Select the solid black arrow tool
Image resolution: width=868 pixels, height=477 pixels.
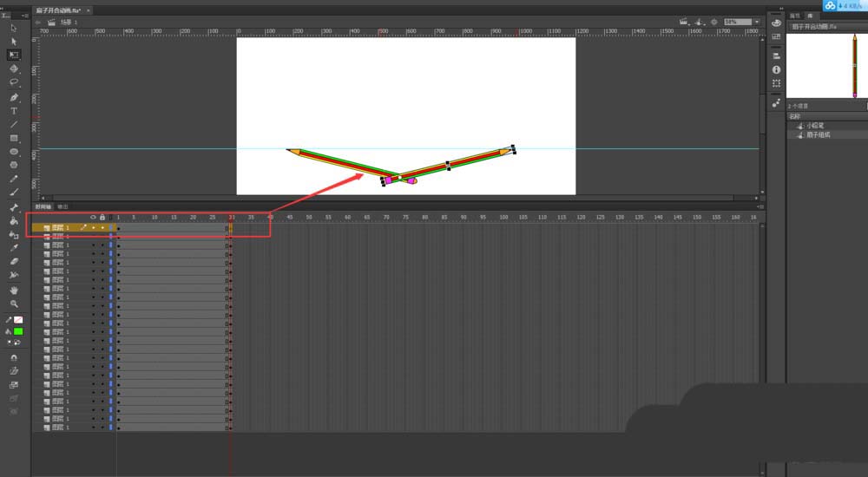14,42
